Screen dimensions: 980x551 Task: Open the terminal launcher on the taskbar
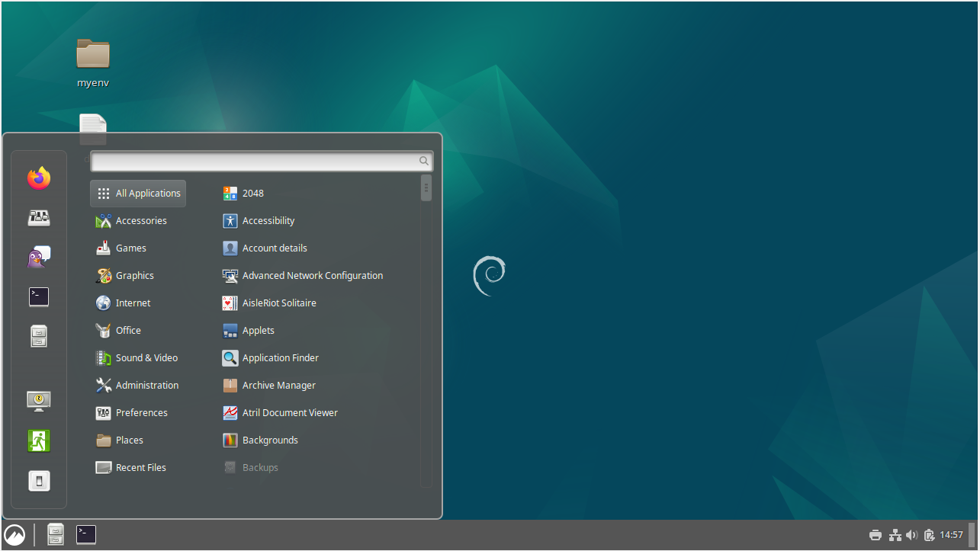pos(85,534)
